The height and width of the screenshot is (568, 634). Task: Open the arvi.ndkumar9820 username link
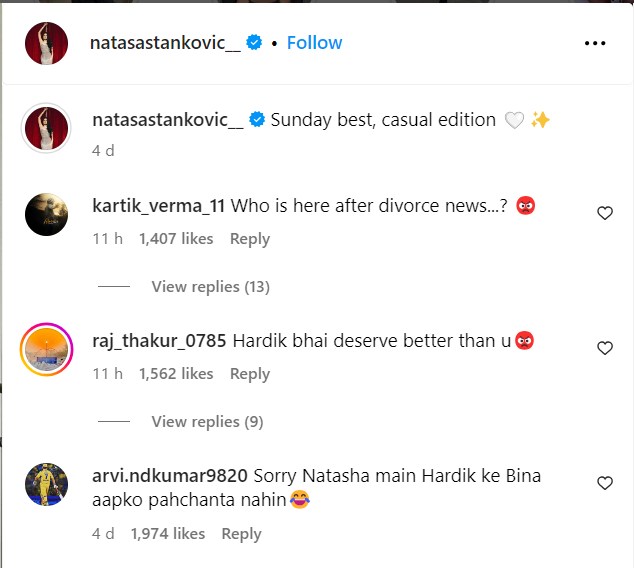(x=169, y=476)
